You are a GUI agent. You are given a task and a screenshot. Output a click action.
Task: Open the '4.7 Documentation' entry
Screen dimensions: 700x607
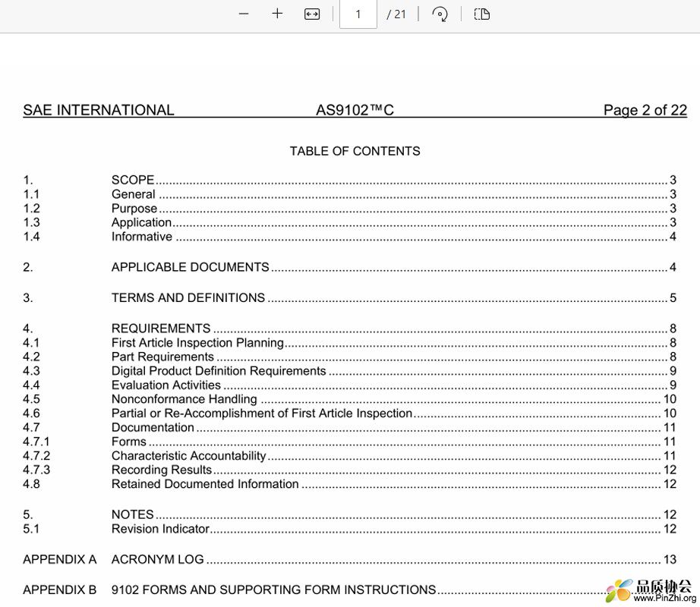pos(349,427)
